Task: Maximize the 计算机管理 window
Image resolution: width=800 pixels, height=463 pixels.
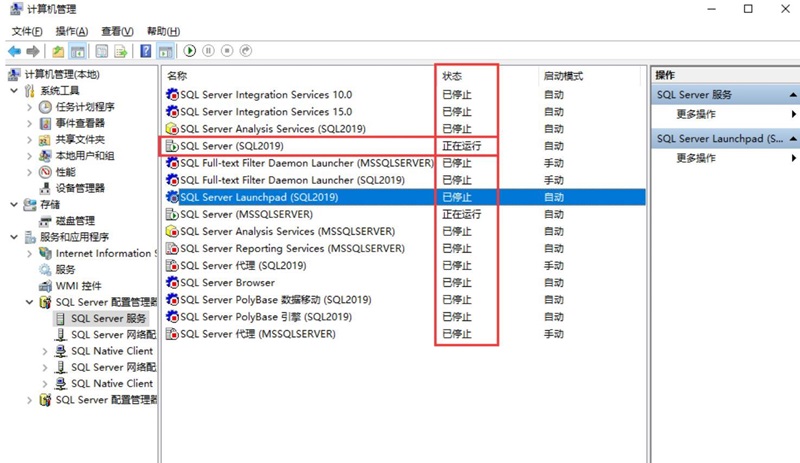Action: click(x=748, y=9)
